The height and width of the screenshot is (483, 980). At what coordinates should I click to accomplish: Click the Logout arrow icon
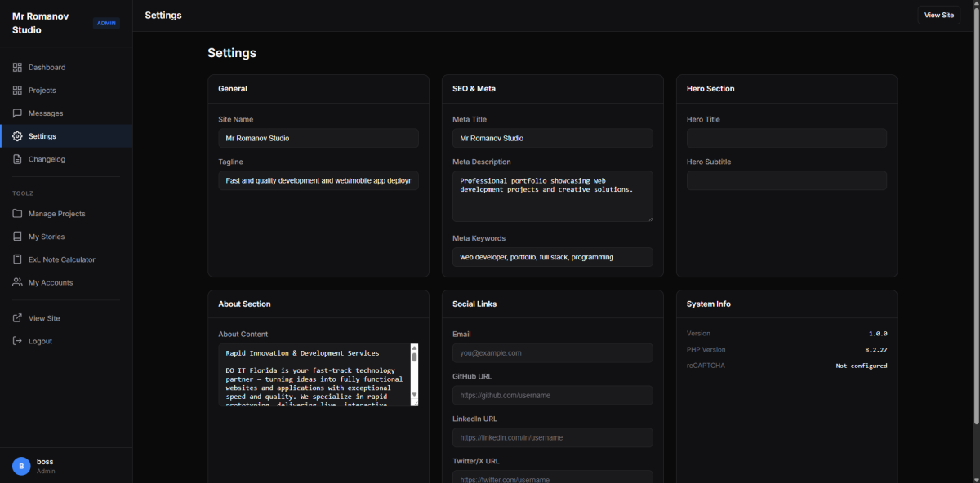tap(17, 341)
